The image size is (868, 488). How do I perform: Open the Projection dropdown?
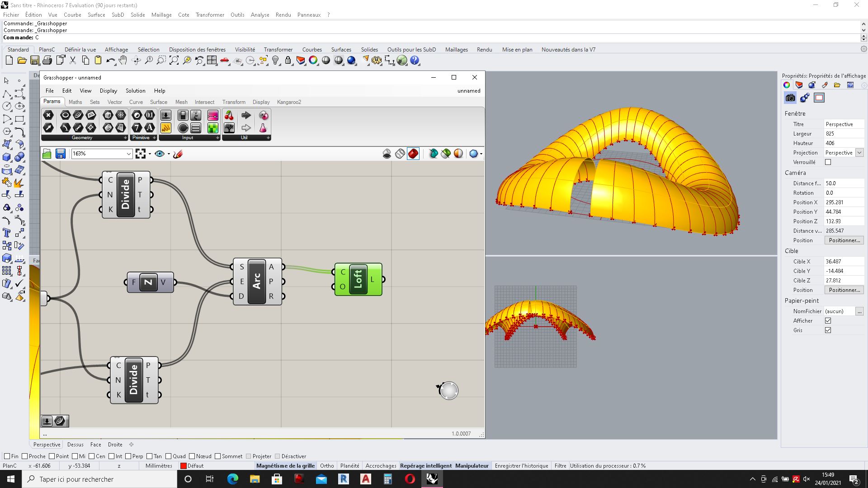point(859,153)
